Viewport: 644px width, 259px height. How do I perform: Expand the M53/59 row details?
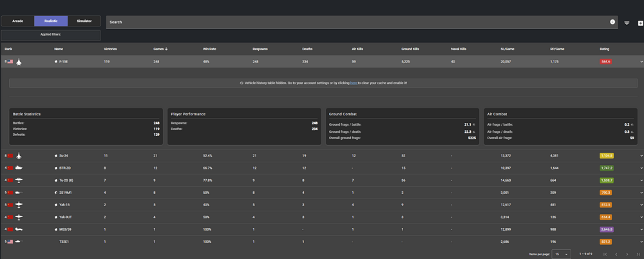pos(641,229)
